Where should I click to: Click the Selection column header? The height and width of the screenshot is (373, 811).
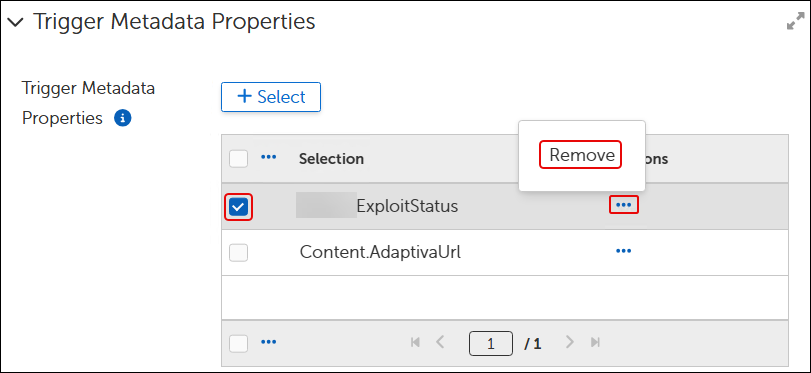tap(331, 158)
